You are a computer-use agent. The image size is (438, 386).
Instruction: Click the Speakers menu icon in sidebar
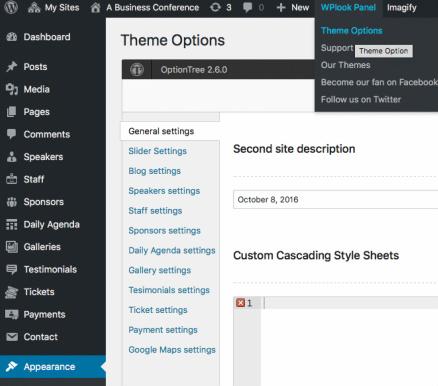click(x=12, y=157)
